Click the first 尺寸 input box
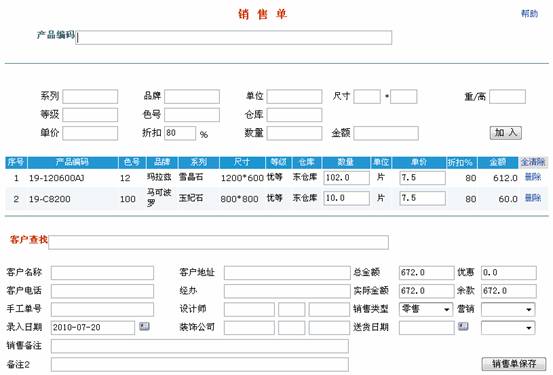 point(367,97)
